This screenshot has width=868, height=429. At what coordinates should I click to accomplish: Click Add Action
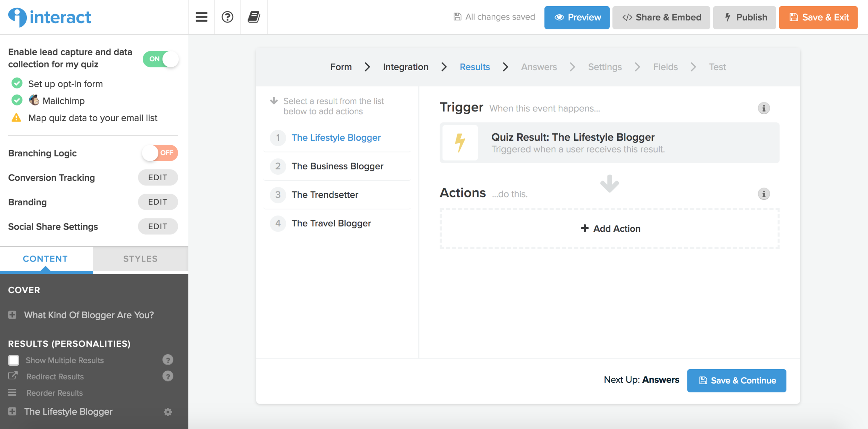[610, 229]
